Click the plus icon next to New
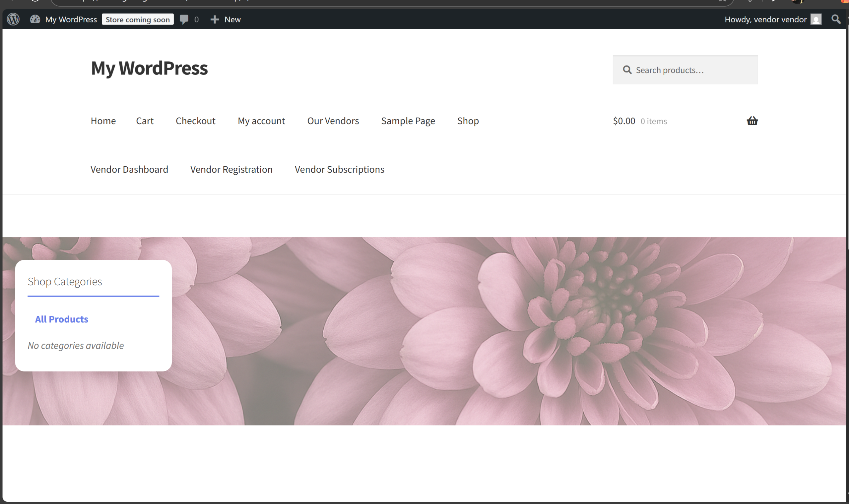This screenshot has width=849, height=504. pos(215,19)
